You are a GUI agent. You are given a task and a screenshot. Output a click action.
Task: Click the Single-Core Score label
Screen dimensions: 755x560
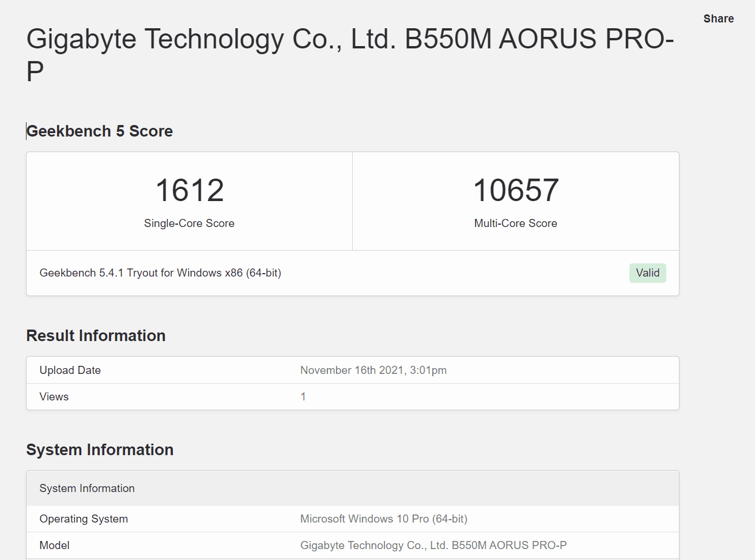(x=189, y=224)
